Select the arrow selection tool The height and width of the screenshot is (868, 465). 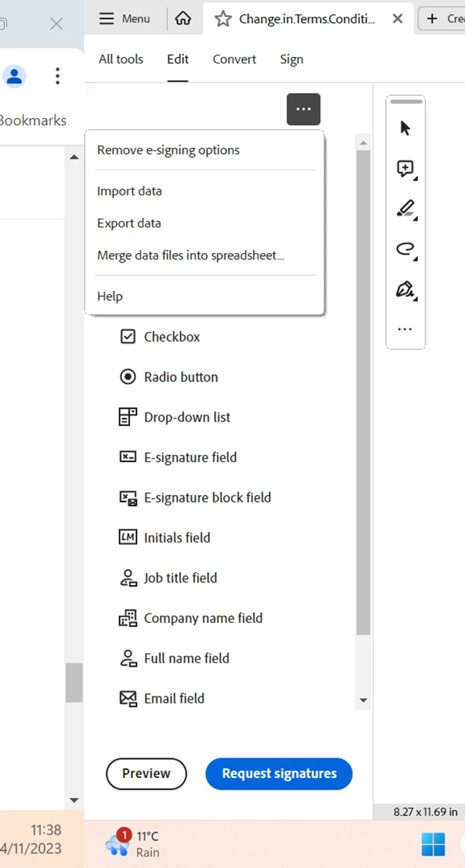pos(405,128)
